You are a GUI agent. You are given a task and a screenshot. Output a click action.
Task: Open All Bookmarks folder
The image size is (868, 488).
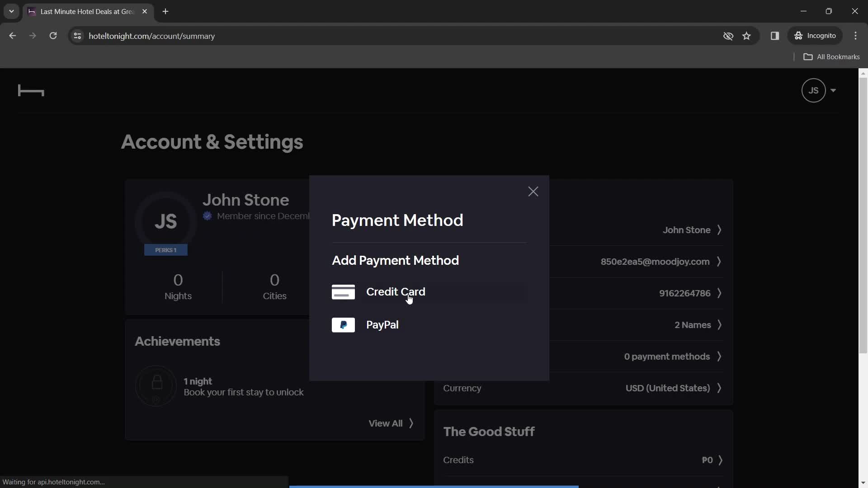point(831,57)
